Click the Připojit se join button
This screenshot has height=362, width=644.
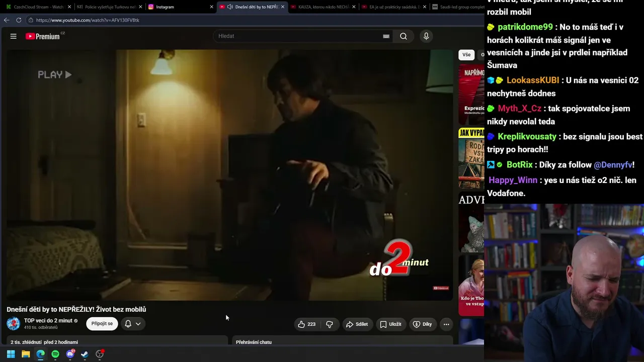coord(102,324)
